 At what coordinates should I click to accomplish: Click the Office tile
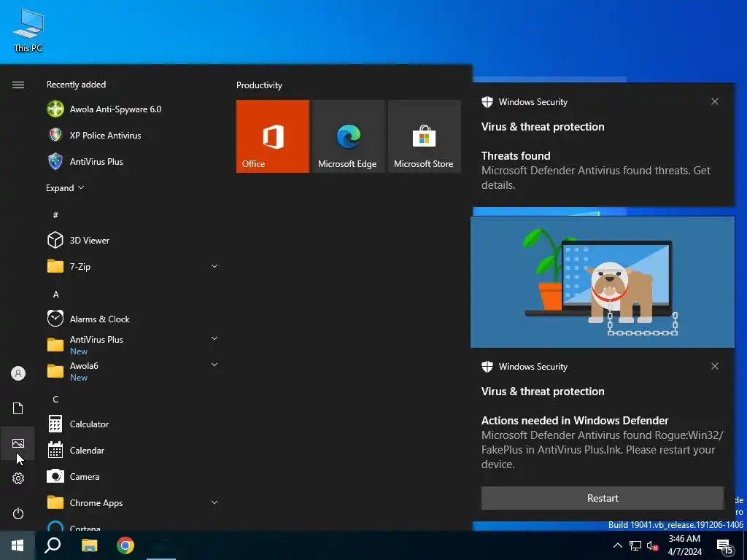pyautogui.click(x=273, y=136)
